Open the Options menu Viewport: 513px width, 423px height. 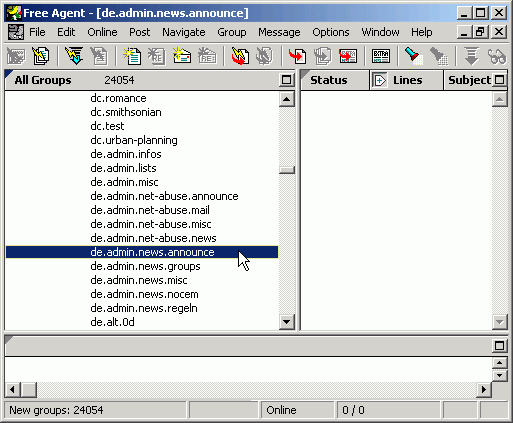[331, 32]
